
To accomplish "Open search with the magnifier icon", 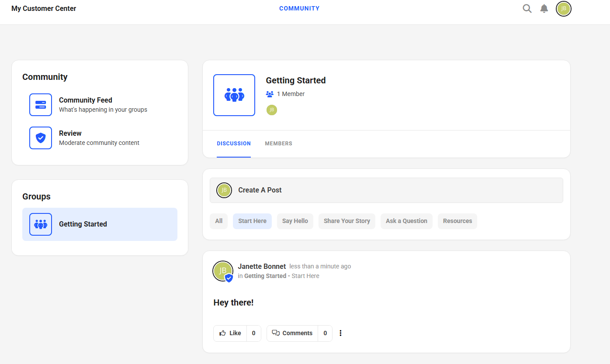I will [x=527, y=9].
